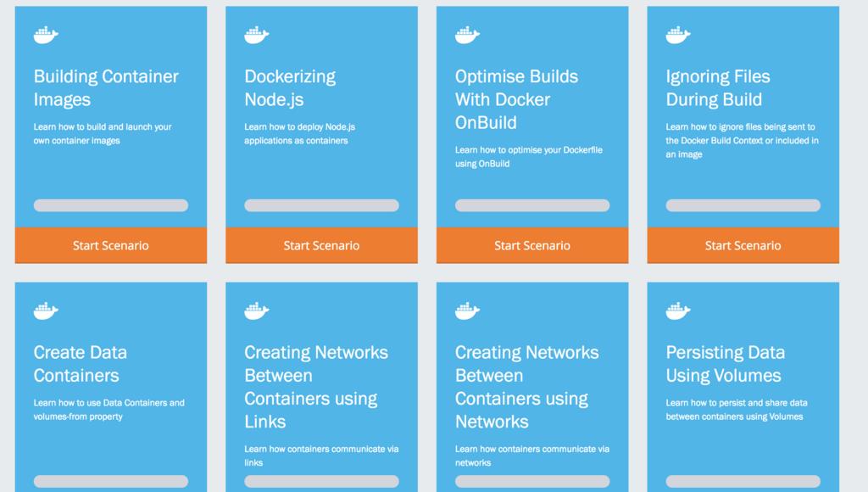Open the Optimise Builds With Docker OnBuild title
Screen dimensions: 868x492
(516, 99)
